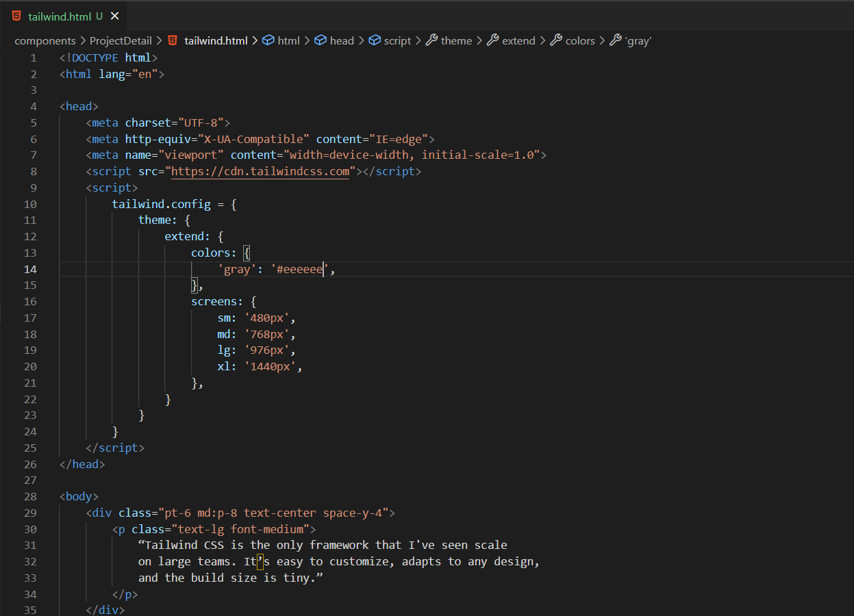This screenshot has height=616, width=854.
Task: Click the wrench icon before colors breadcrumb
Action: (556, 40)
